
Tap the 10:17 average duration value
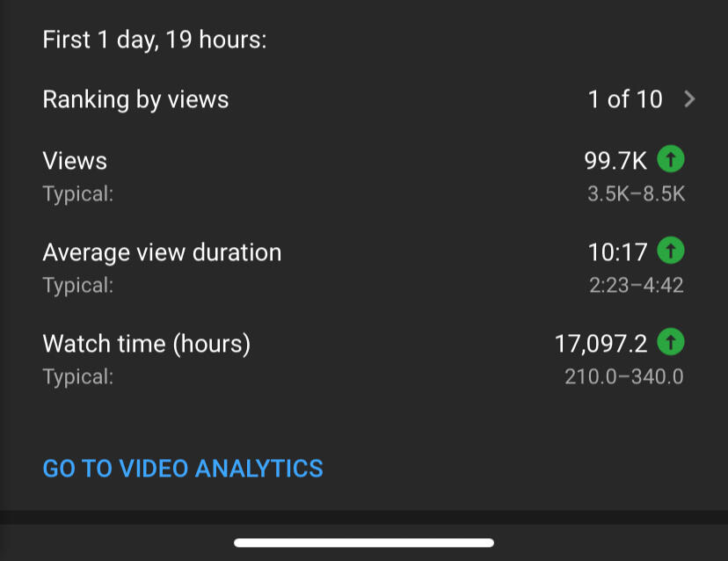pos(617,252)
